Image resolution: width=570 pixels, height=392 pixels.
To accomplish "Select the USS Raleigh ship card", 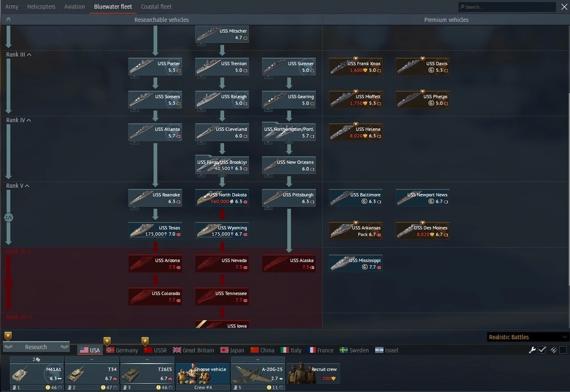I will (222, 99).
